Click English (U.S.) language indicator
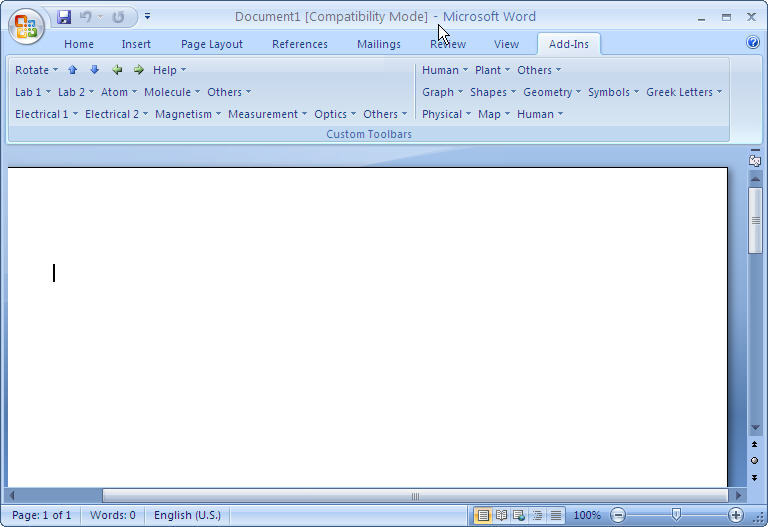The height and width of the screenshot is (527, 768). 187,515
